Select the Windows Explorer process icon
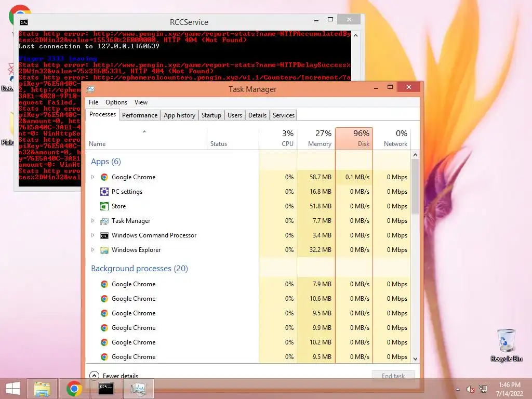Image resolution: width=532 pixels, height=399 pixels. (104, 250)
